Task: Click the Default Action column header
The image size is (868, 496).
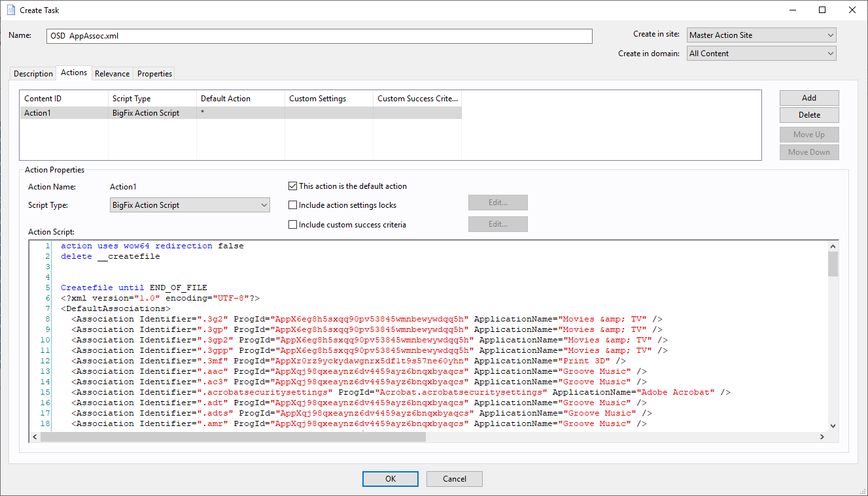Action: [241, 99]
